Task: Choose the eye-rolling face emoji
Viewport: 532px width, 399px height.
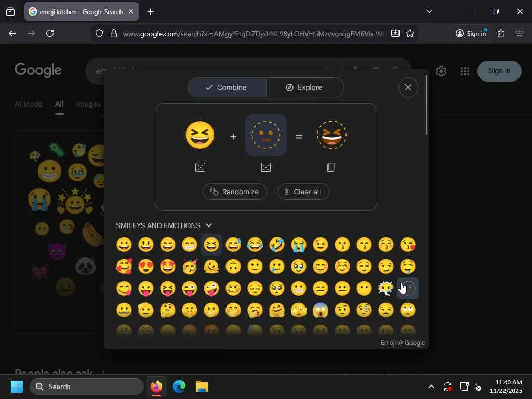Action: [x=407, y=310]
